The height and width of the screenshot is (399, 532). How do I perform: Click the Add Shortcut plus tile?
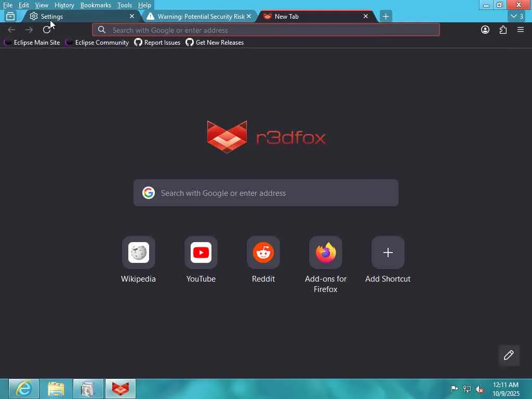(388, 252)
